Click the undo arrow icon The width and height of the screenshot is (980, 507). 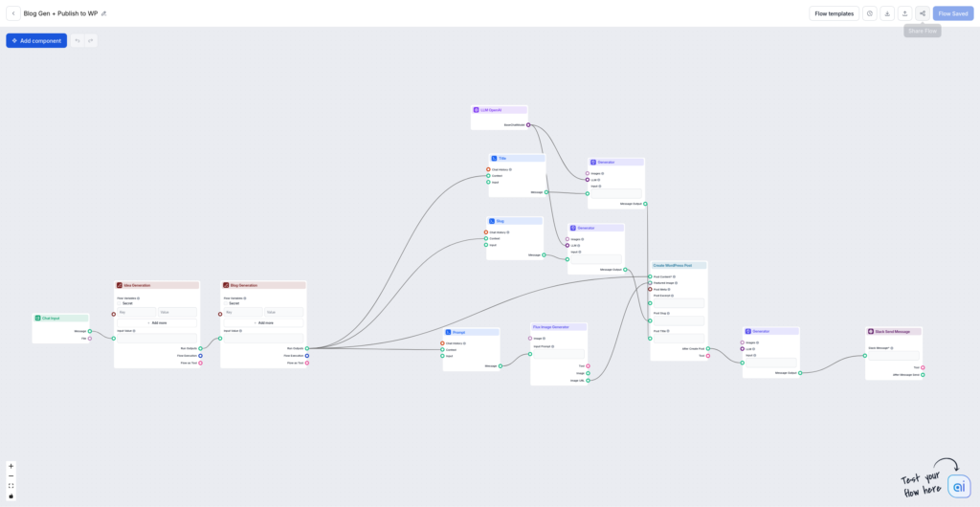[78, 40]
